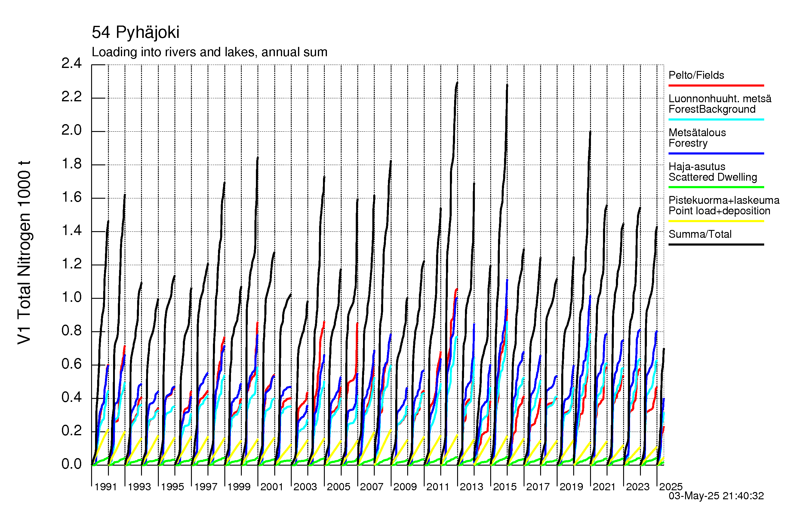Click the y-axis value 0.8

[x=72, y=331]
